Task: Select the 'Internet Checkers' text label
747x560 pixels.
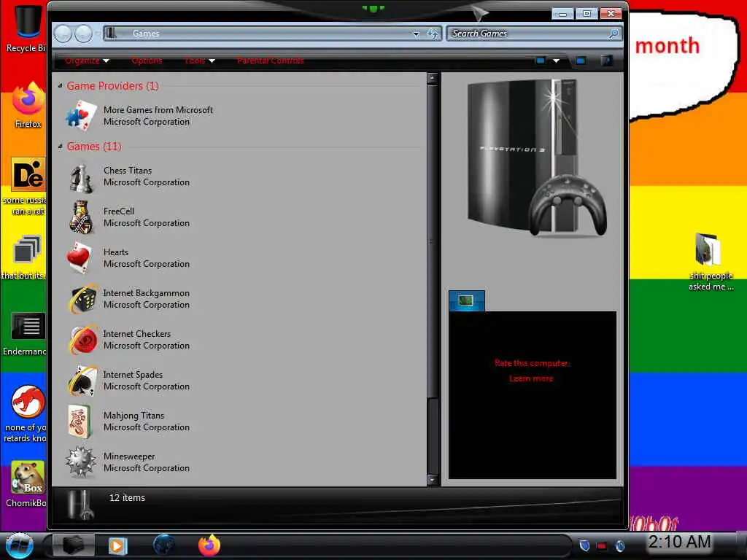Action: (137, 334)
